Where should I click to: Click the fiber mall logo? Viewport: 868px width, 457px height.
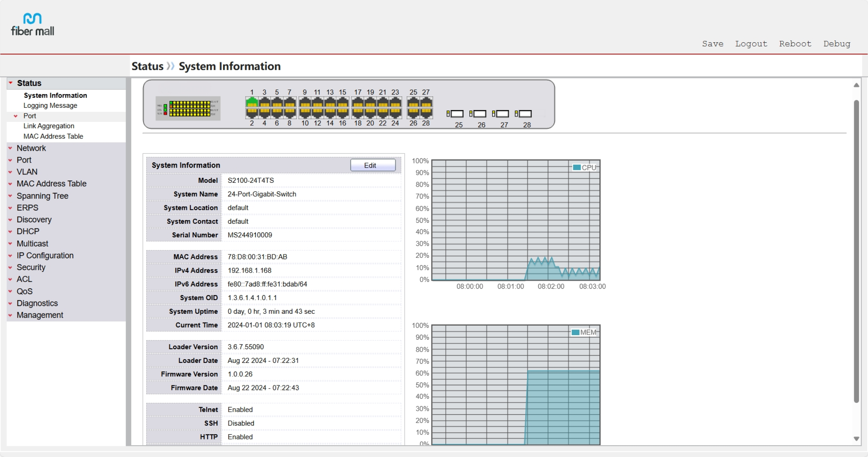pos(32,25)
